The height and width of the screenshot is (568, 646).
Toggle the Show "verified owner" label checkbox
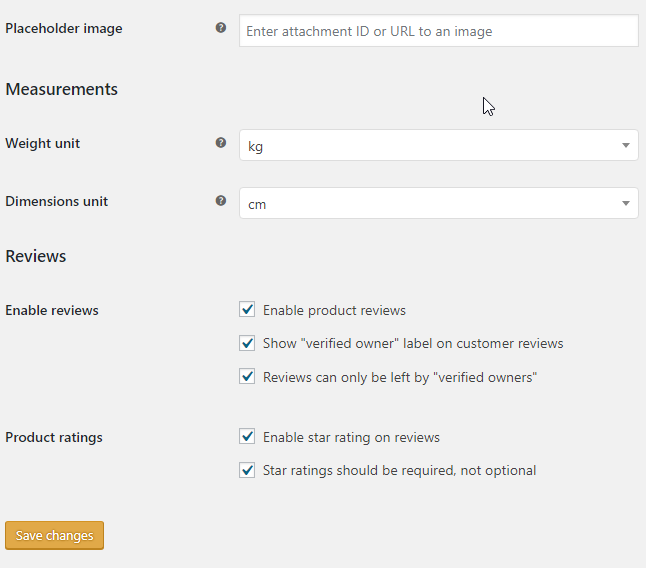247,343
